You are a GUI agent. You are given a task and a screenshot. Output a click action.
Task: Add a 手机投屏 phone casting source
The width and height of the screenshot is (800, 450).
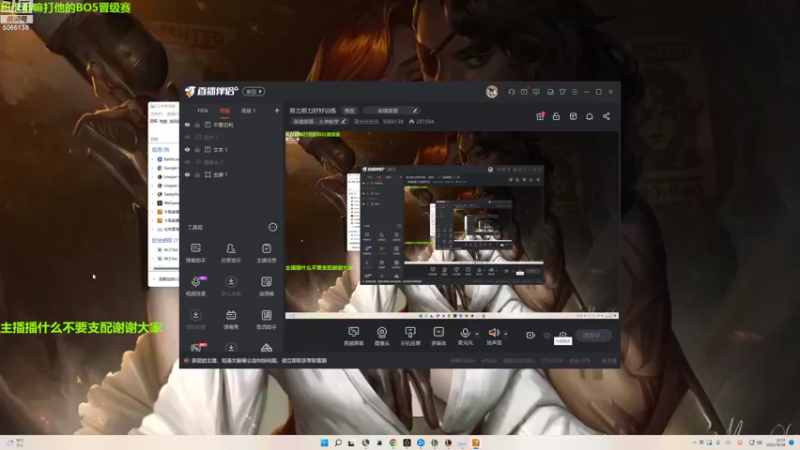pos(410,336)
